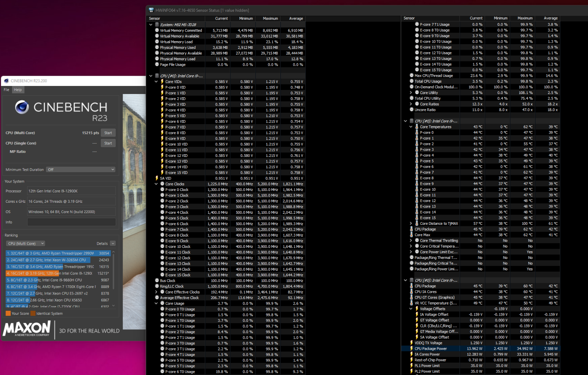The image size is (588, 375).
Task: Click the HWiNFO64 title bar icon
Action: pyautogui.click(x=151, y=10)
